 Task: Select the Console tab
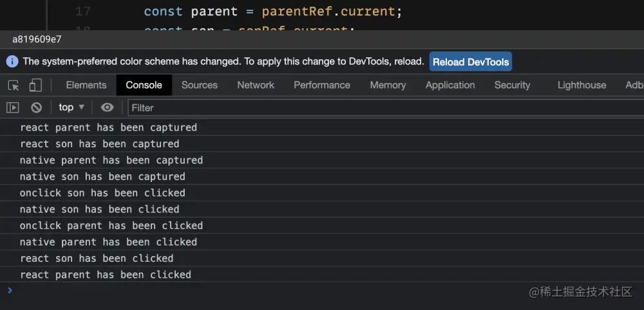pyautogui.click(x=144, y=85)
